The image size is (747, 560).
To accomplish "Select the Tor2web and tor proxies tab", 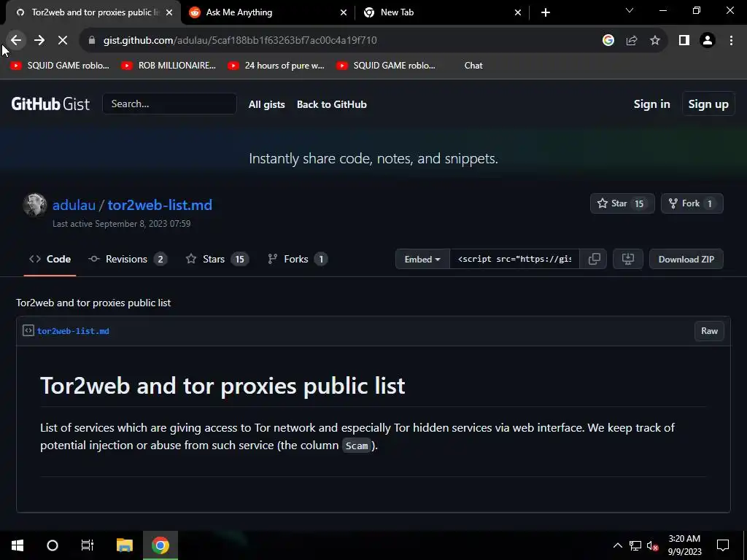I will coord(93,12).
